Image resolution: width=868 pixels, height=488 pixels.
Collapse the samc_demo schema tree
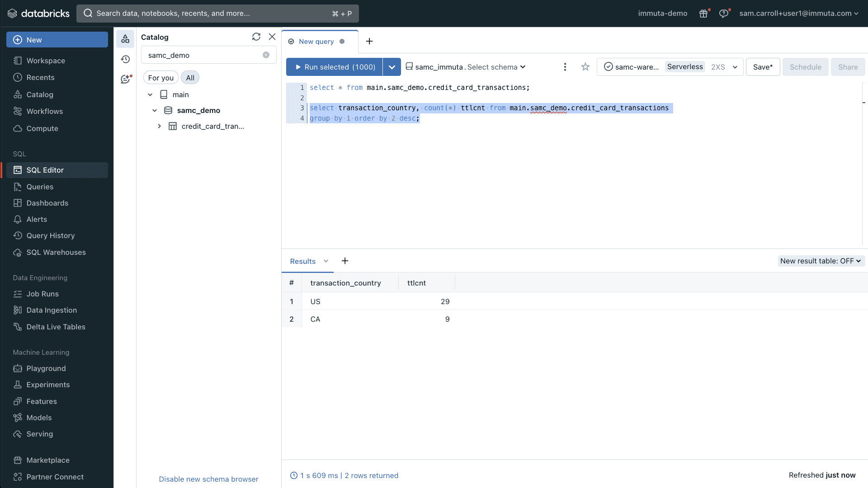tap(155, 110)
